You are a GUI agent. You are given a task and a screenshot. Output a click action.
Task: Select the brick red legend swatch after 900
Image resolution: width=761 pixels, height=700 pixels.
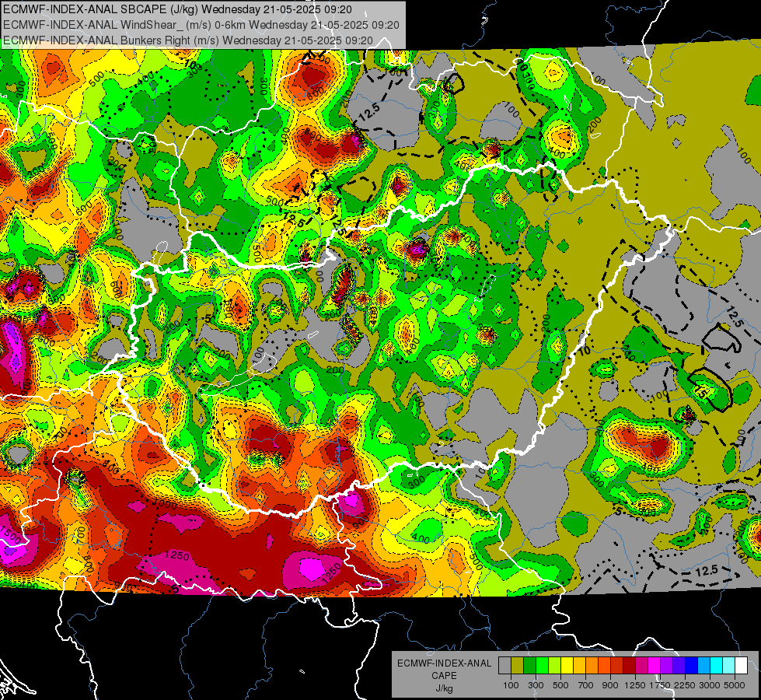(617, 666)
